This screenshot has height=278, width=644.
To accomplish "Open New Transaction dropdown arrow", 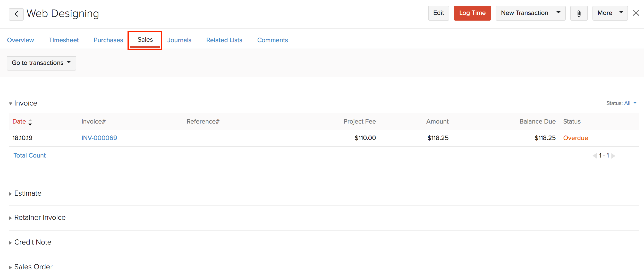I will tap(558, 13).
